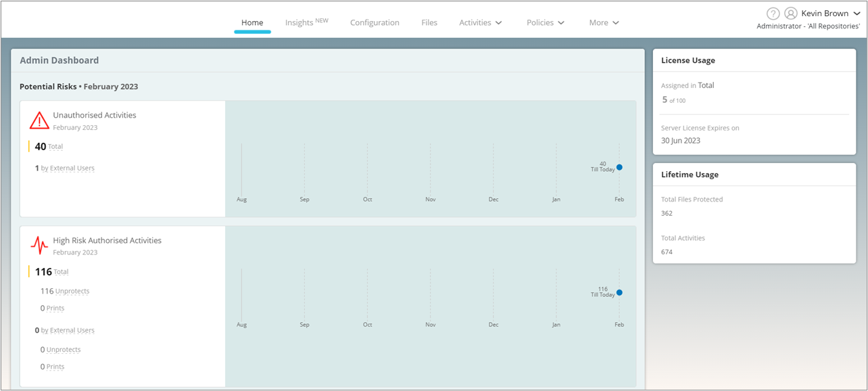
Task: Open unauthorised activities by External Users link
Action: (68, 168)
